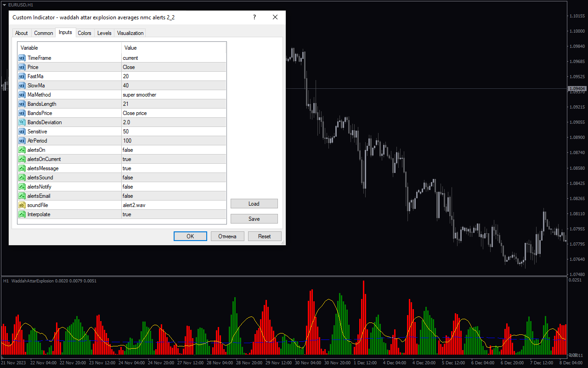Viewport: 588px width, 368px height.
Task: Click the alertsEmail boolean icon
Action: tap(22, 196)
